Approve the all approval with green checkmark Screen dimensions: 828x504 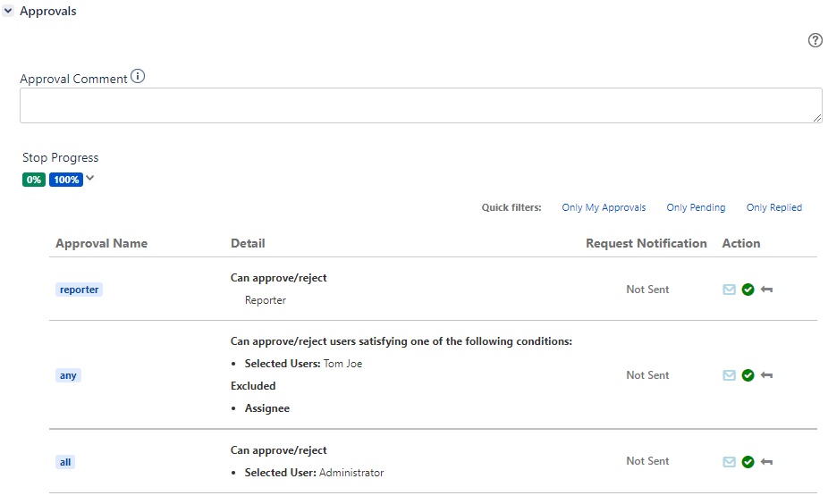(x=748, y=462)
